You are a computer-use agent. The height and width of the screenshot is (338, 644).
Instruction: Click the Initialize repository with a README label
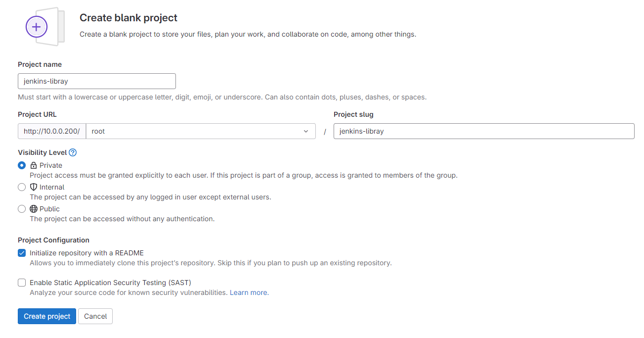[x=86, y=253]
